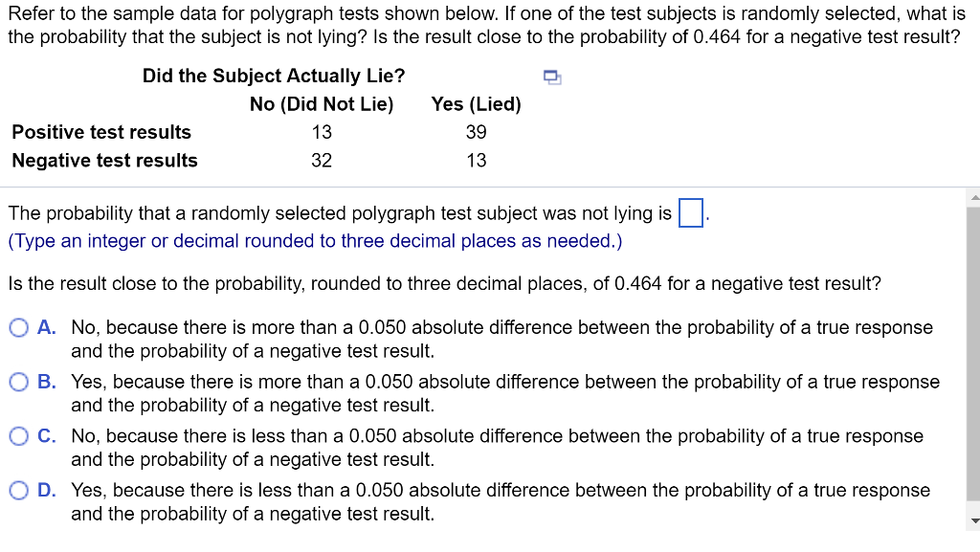Click the scrollbar up arrow

pyautogui.click(x=970, y=194)
